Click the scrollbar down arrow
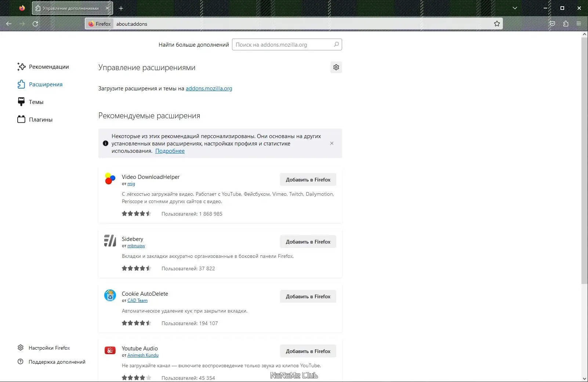This screenshot has height=382, width=588. click(585, 379)
